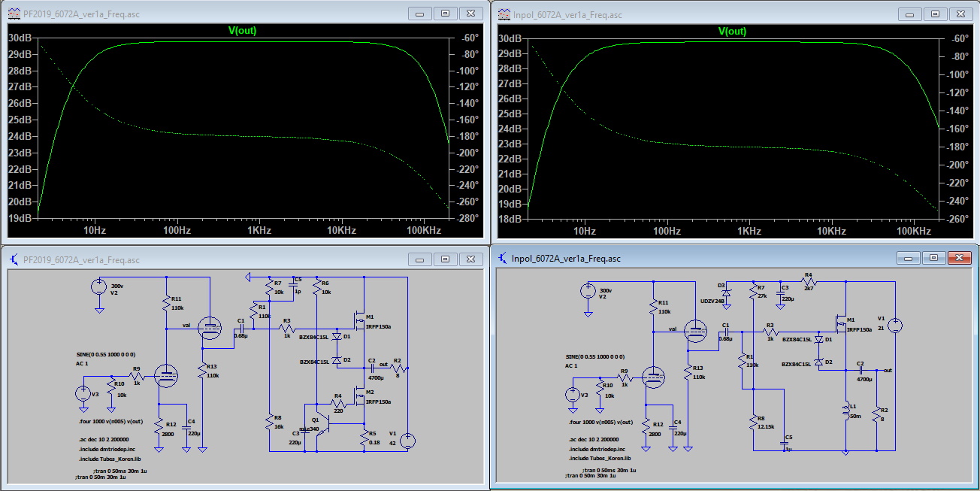Select the V1 42 supply source in PF2019 schematic

tap(407, 441)
